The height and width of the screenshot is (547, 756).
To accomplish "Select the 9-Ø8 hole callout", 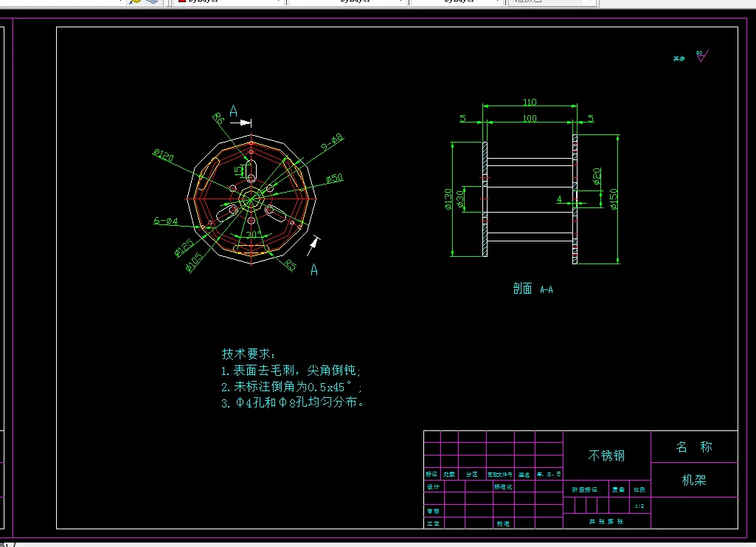I will [x=332, y=142].
